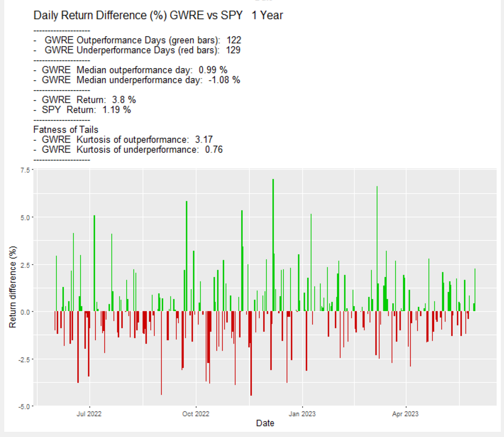Image resolution: width=504 pixels, height=437 pixels.
Task: Click the 'Oct 2022' x-axis label
Action: pos(196,414)
